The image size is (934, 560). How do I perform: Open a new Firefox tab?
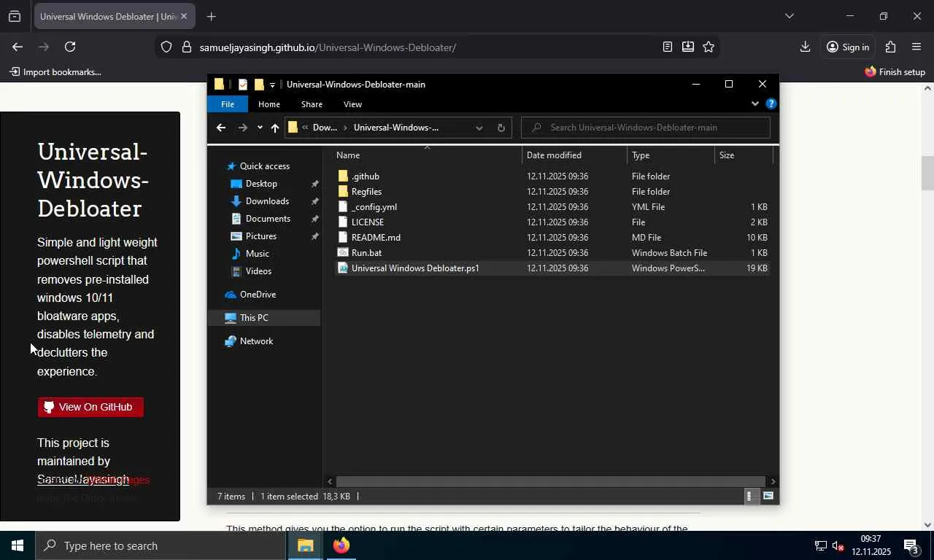pyautogui.click(x=211, y=16)
